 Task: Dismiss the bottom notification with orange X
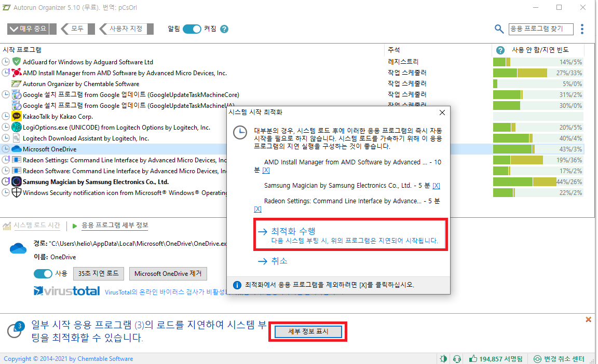(x=588, y=319)
